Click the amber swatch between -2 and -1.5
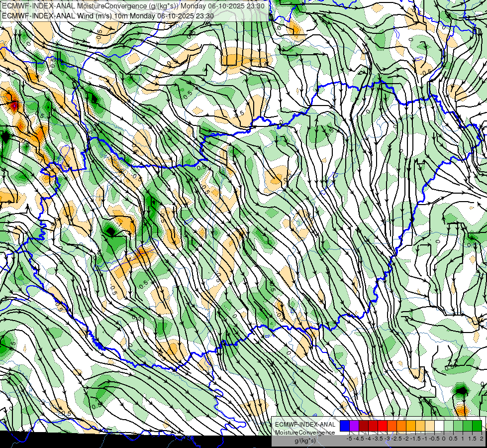 [x=411, y=426]
